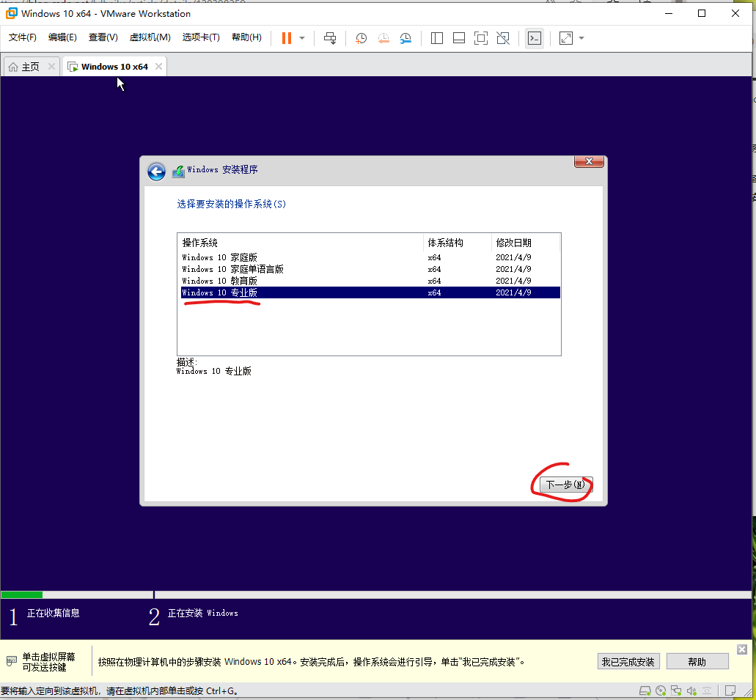The height and width of the screenshot is (700, 756).
Task: Select Windows 10 家庭单语言版 row
Action: 370,269
